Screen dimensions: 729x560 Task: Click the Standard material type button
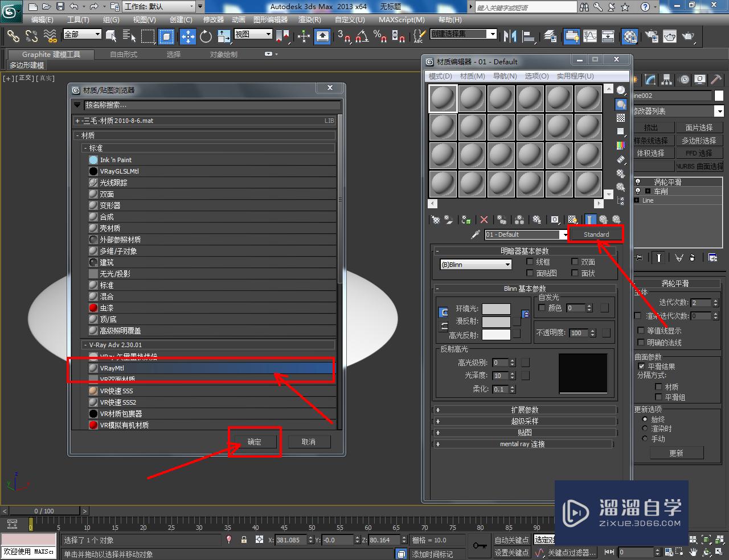pos(596,234)
